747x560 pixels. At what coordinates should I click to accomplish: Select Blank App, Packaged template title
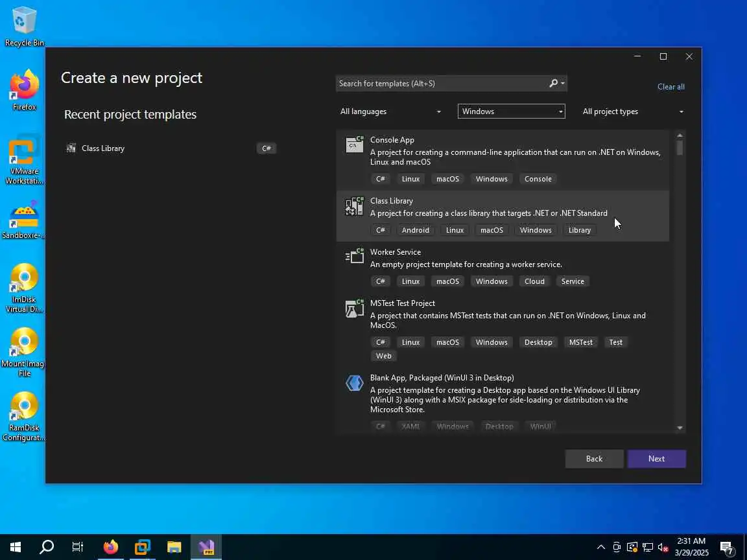(442, 378)
